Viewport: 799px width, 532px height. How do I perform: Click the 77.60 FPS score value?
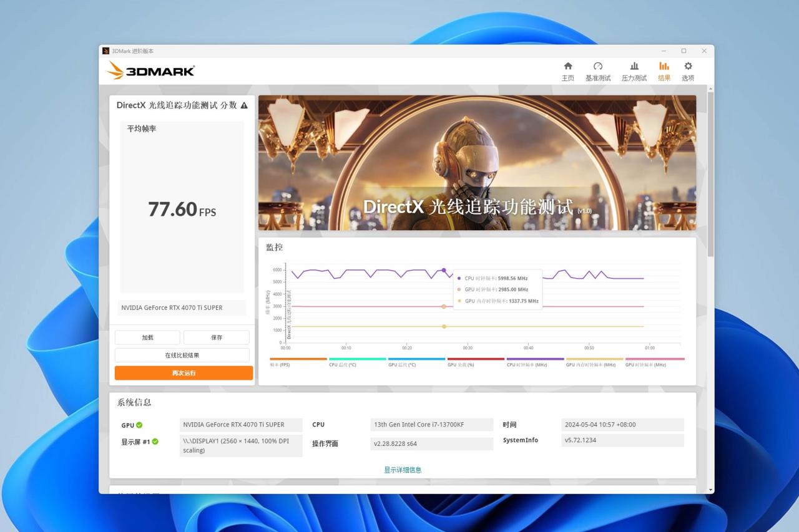coord(182,210)
